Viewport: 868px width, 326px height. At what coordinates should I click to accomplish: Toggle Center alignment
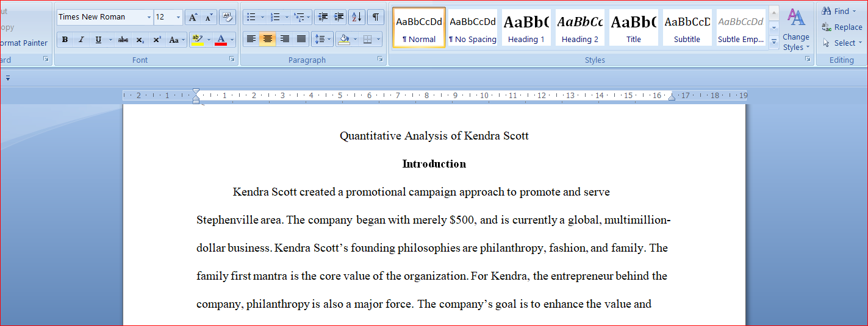tap(267, 40)
